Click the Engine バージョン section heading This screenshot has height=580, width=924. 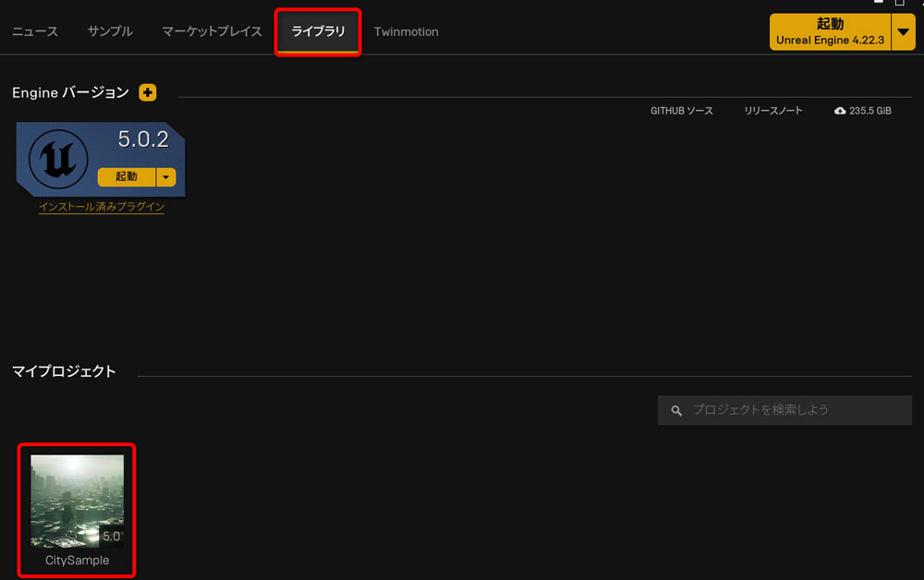tap(70, 92)
